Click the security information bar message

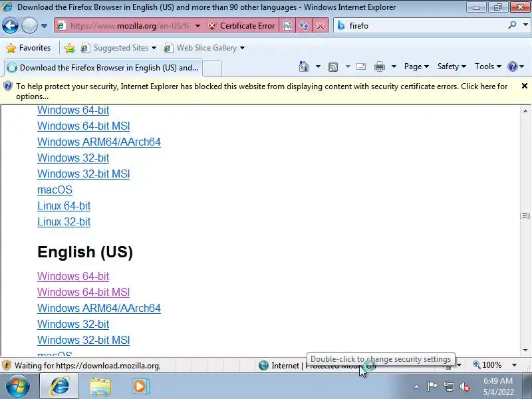[x=261, y=91]
